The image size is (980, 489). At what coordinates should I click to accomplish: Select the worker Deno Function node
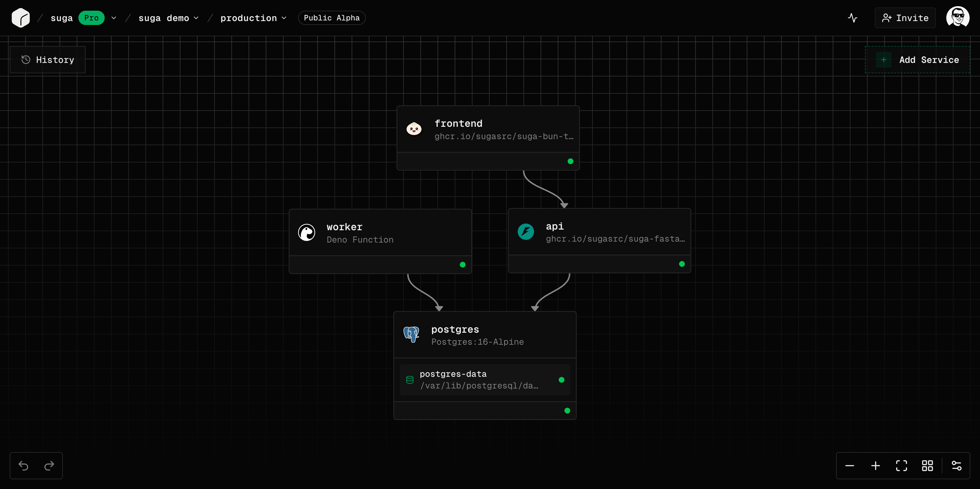pyautogui.click(x=380, y=233)
